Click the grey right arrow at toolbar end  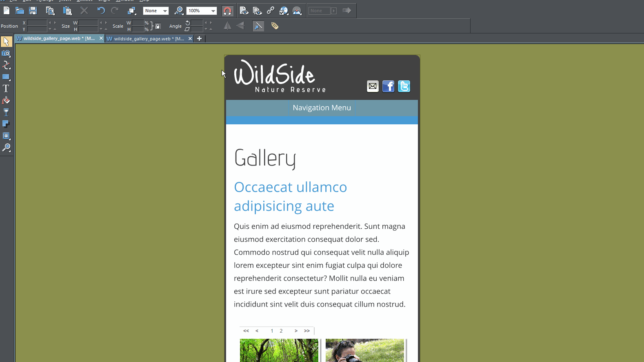(x=347, y=11)
